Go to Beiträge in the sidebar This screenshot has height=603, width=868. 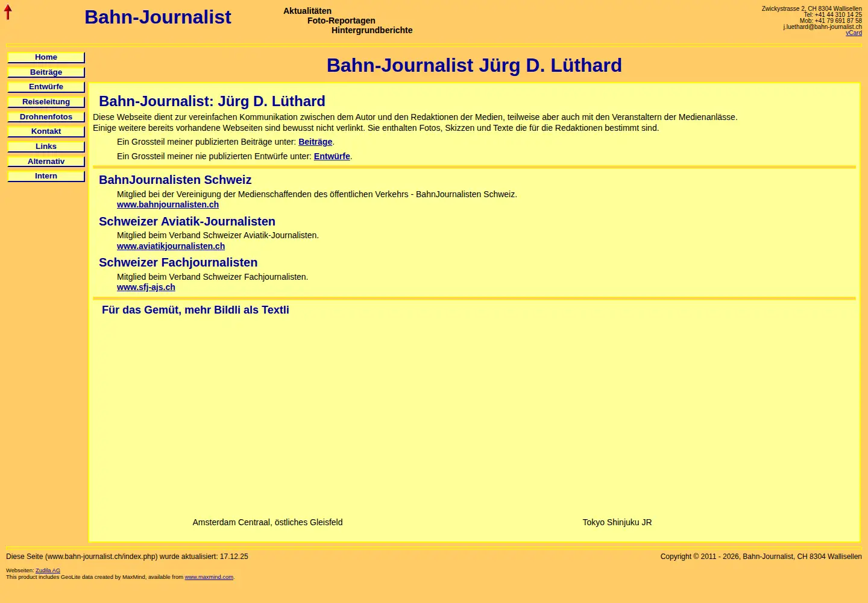[x=46, y=72]
